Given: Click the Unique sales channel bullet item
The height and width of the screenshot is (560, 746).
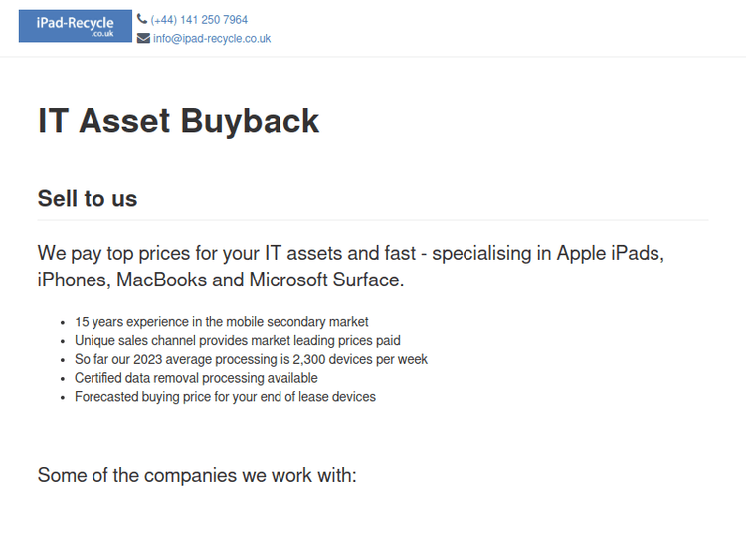Looking at the screenshot, I should pyautogui.click(x=237, y=340).
